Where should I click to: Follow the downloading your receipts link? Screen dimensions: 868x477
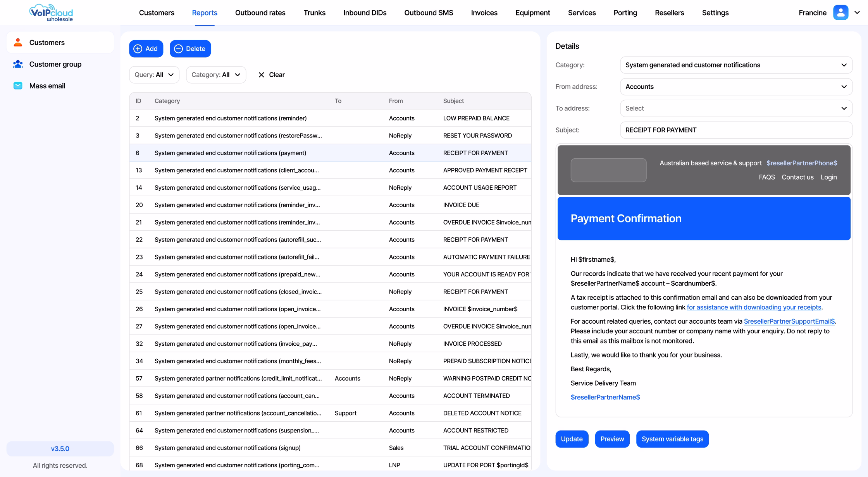coord(754,307)
